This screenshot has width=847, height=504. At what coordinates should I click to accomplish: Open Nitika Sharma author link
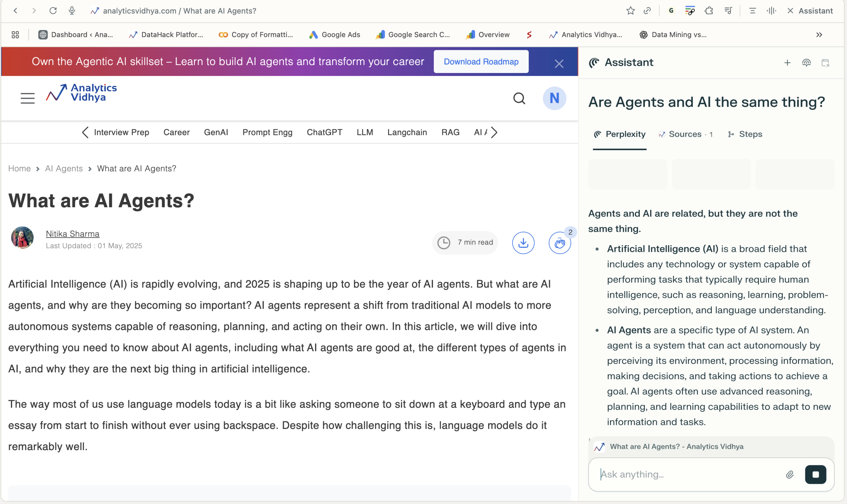(72, 234)
